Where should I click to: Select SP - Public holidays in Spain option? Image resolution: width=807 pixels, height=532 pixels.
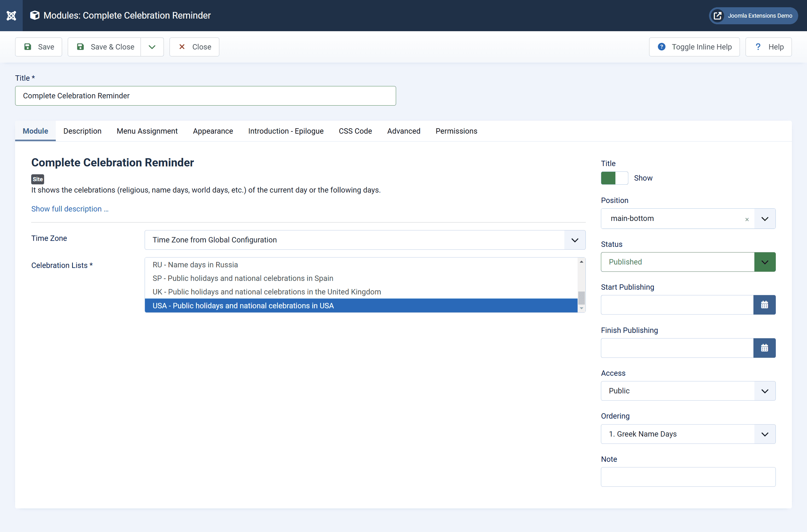tap(361, 278)
